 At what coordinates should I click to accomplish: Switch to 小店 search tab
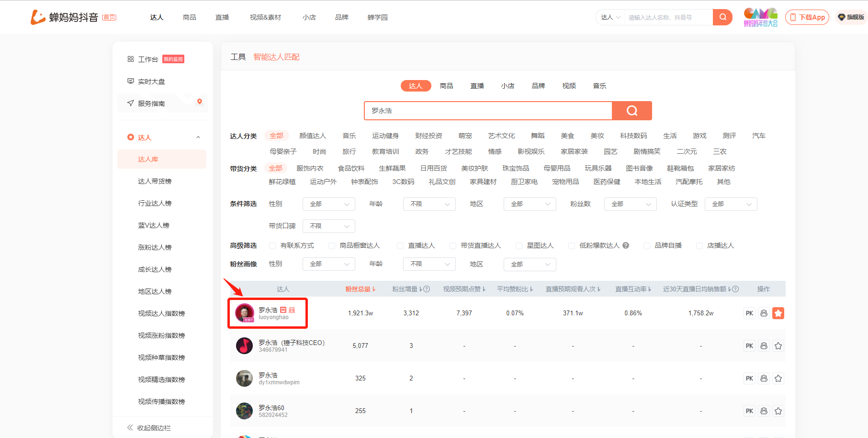pos(507,86)
